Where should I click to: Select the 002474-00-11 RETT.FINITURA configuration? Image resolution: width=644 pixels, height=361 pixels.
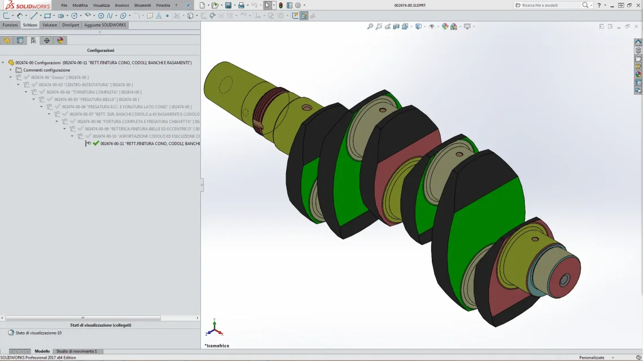point(150,144)
